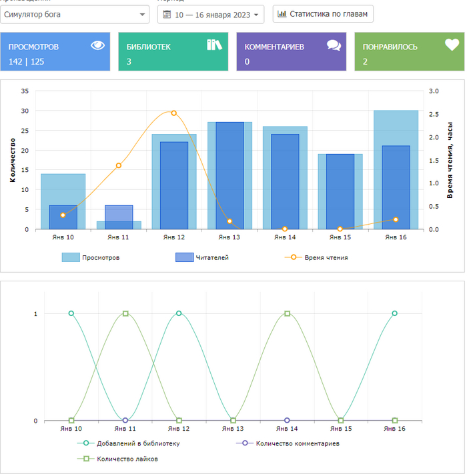Toggle Добавлений в библиотеку legend entry
This screenshot has height=476, width=467.
point(129,443)
